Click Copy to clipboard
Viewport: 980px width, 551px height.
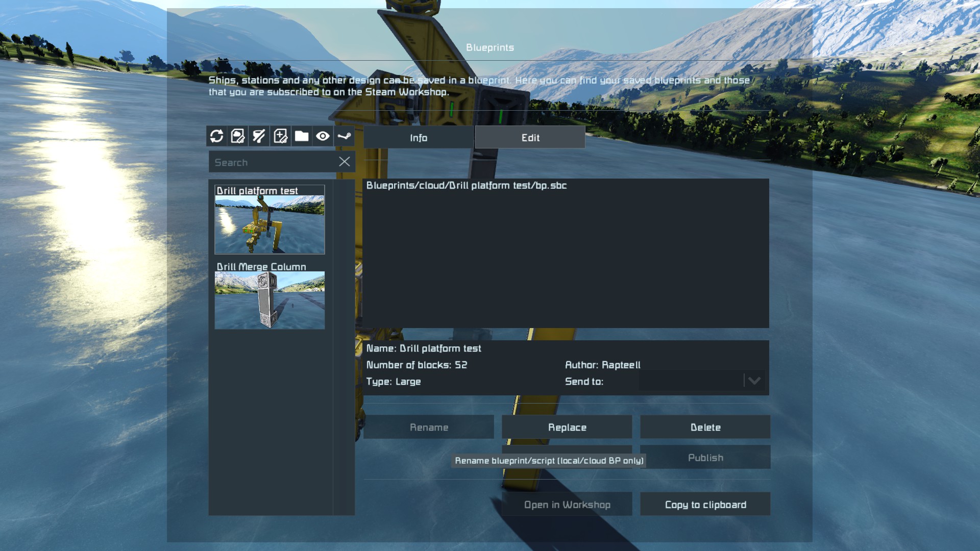tap(705, 504)
